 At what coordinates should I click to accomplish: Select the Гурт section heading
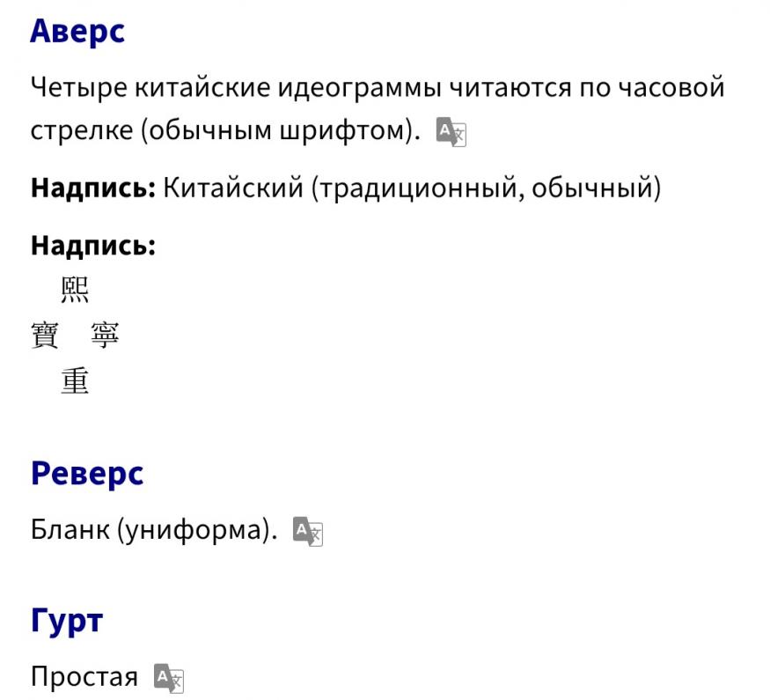(x=66, y=621)
